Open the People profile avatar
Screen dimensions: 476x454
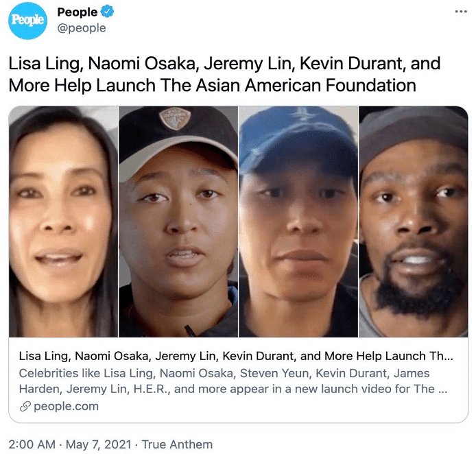pos(27,21)
